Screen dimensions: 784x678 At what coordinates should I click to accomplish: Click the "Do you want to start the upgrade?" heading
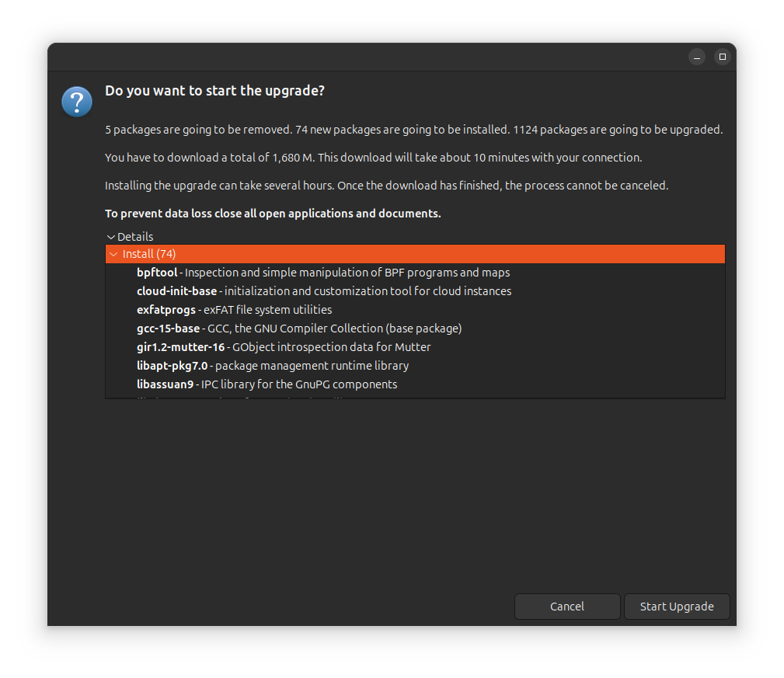pyautogui.click(x=214, y=91)
